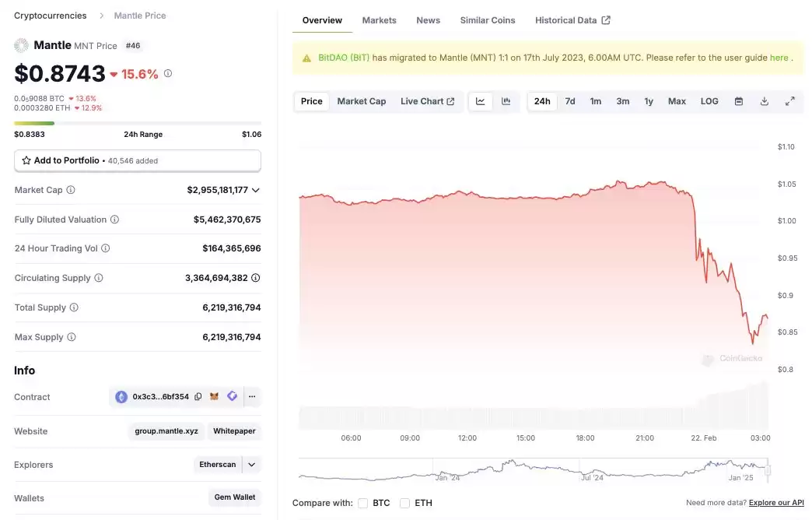Image resolution: width=812 pixels, height=520 pixels.
Task: Click the $2,955,181,177 market cap value
Action: (218, 190)
